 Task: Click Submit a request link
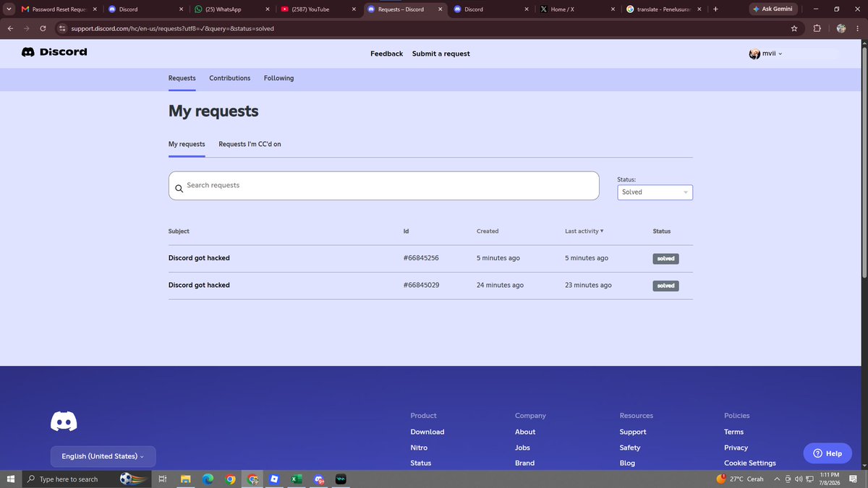click(x=441, y=53)
